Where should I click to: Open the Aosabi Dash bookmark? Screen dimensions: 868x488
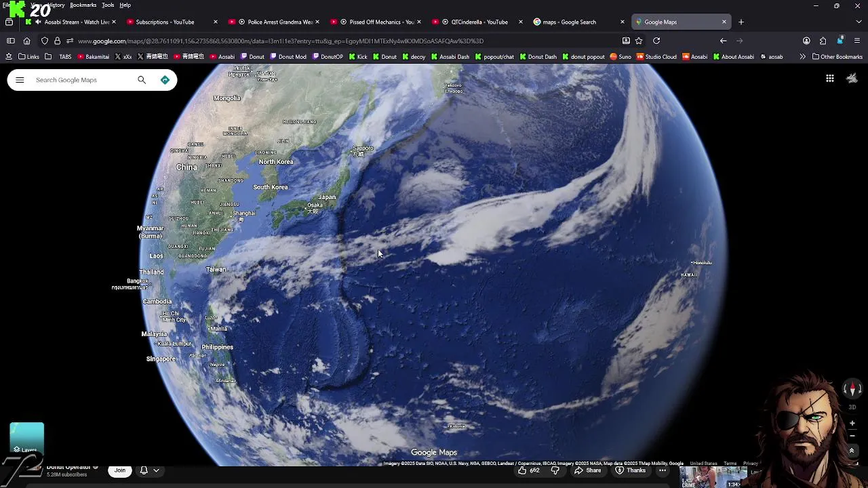pyautogui.click(x=450, y=57)
